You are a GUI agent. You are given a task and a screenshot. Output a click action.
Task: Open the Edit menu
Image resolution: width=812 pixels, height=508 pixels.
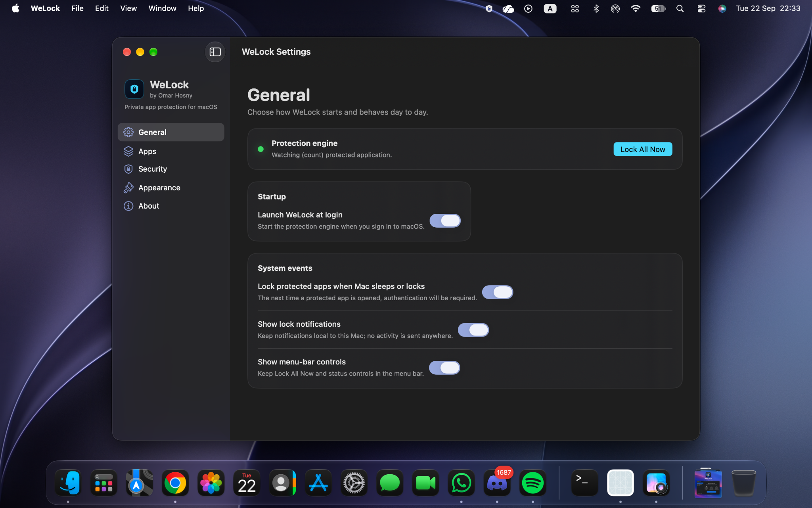[101, 8]
